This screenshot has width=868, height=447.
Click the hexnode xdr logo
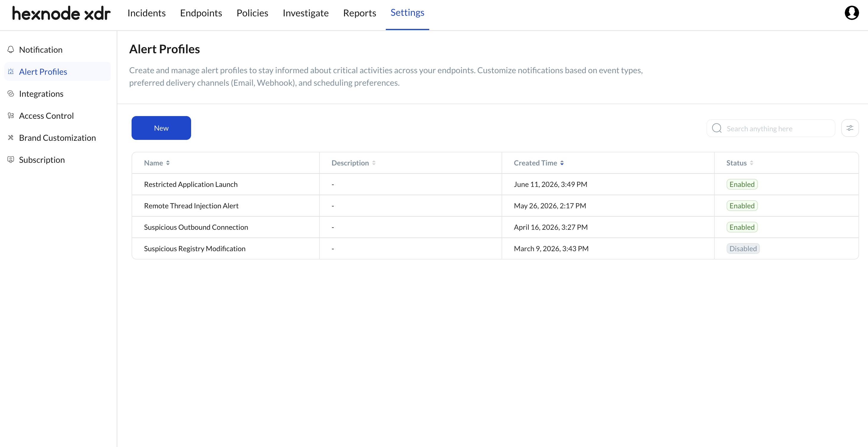click(x=61, y=13)
